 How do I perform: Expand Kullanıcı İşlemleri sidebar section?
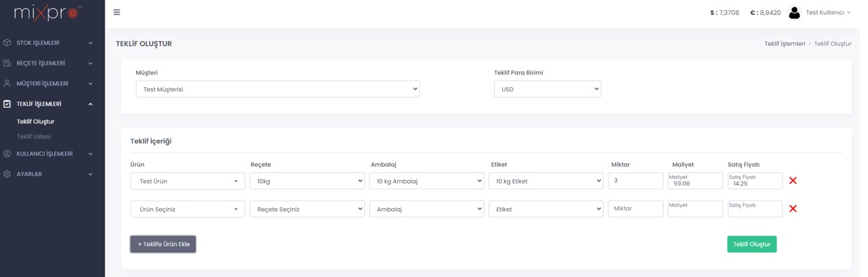click(48, 154)
